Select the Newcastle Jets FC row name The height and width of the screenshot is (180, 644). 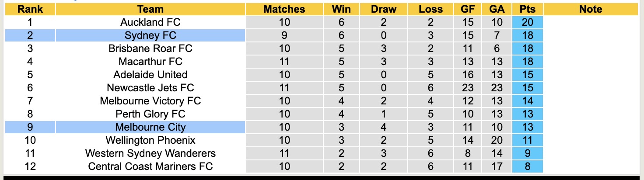pyautogui.click(x=150, y=88)
